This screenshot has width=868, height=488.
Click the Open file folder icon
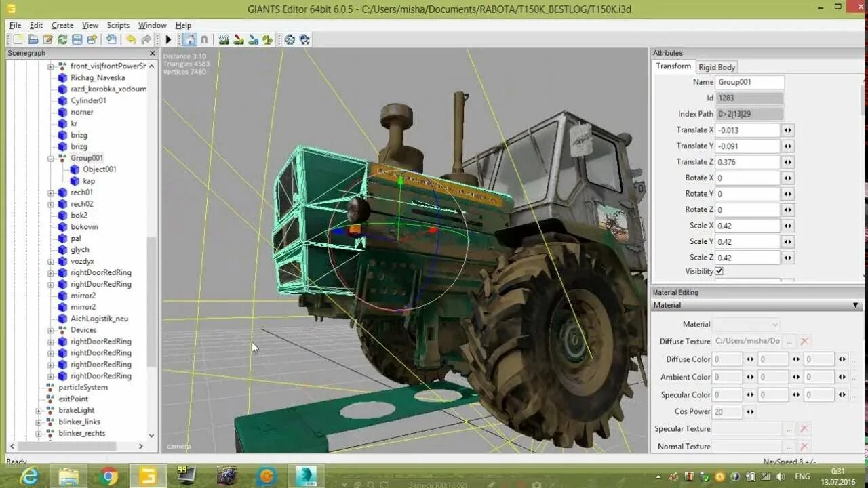pos(33,40)
